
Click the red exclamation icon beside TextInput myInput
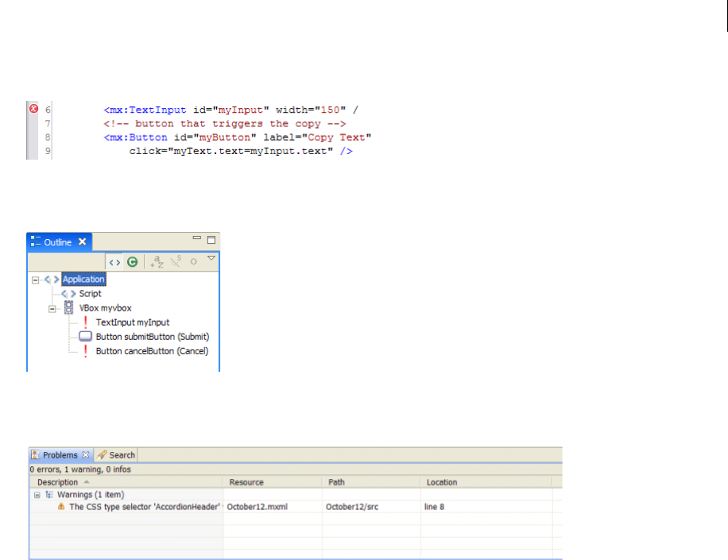click(x=85, y=322)
